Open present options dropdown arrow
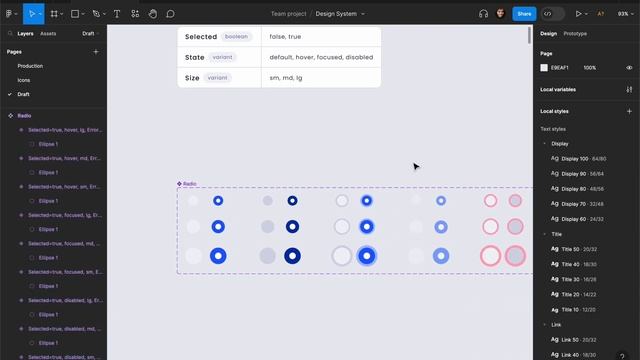640x360 pixels. click(x=586, y=14)
